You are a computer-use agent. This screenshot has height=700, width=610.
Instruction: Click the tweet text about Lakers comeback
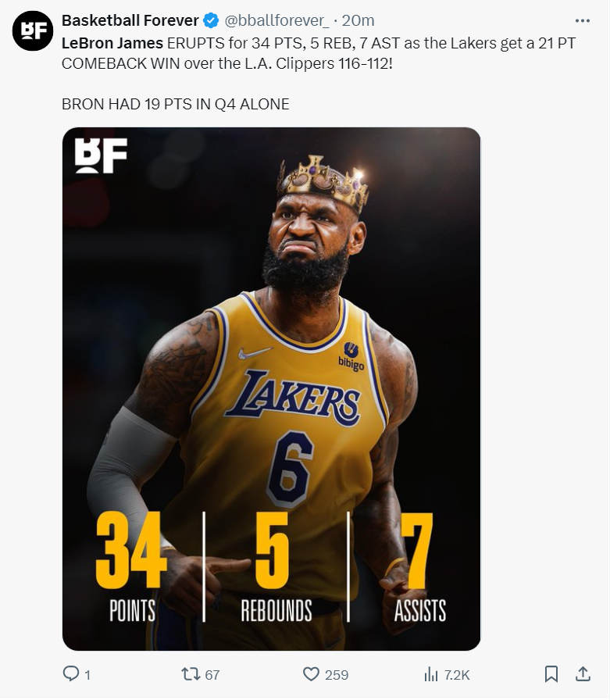(x=319, y=54)
